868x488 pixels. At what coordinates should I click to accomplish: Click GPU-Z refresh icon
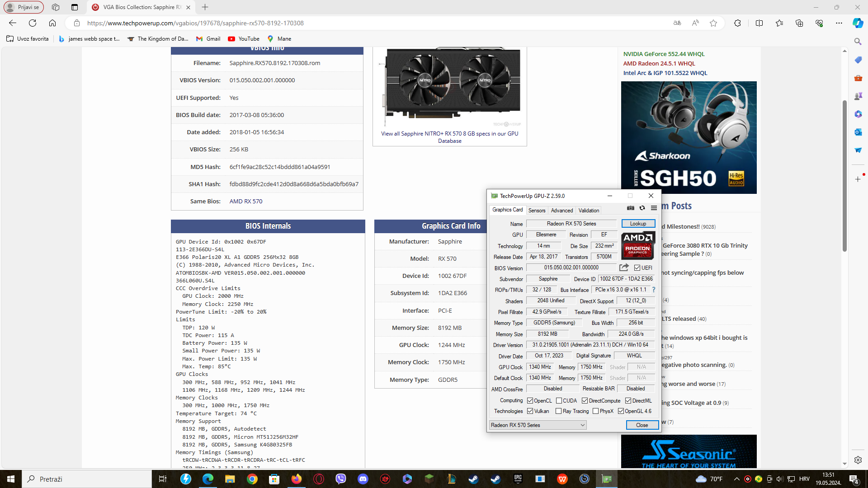pos(642,208)
